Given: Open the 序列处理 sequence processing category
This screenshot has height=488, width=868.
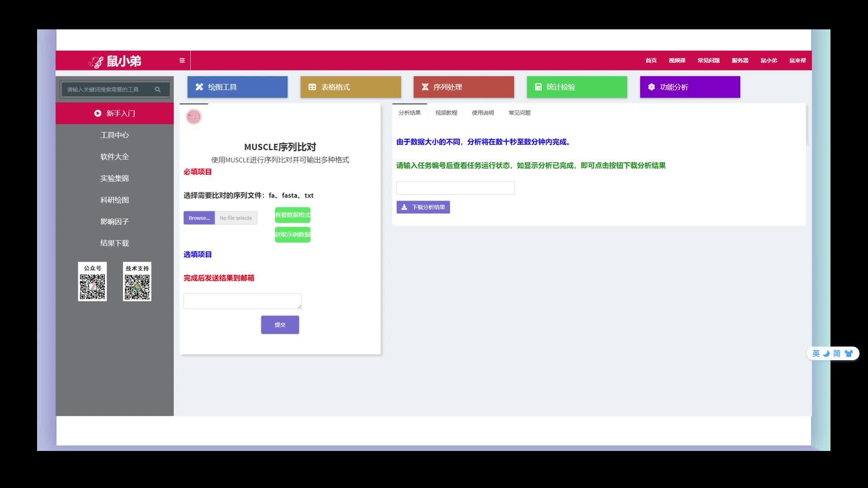Looking at the screenshot, I should pos(463,87).
